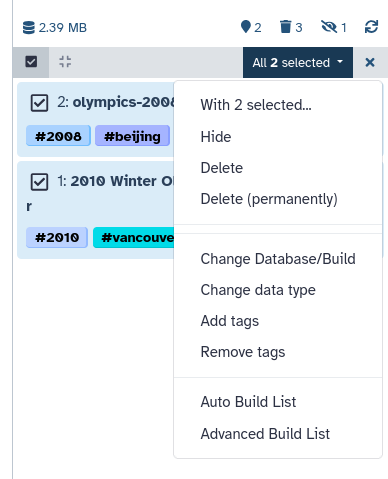This screenshot has width=388, height=479.
Task: Open the All 2 selected dropdown
Action: coord(298,63)
